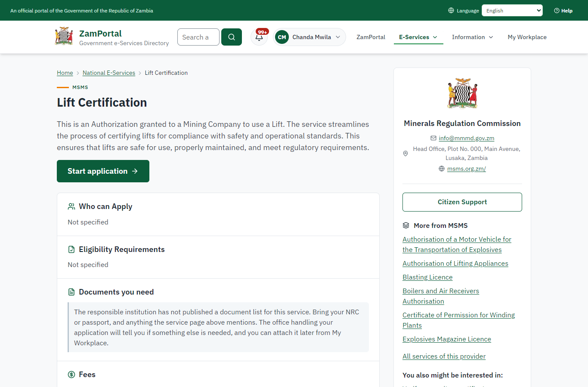Expand the Chanda Mwila account menu
The width and height of the screenshot is (588, 387).
309,37
